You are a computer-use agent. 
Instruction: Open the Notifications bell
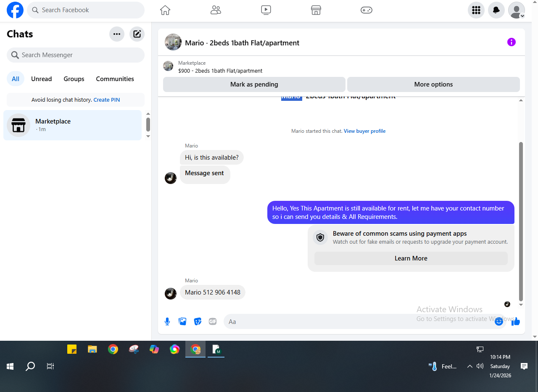496,10
